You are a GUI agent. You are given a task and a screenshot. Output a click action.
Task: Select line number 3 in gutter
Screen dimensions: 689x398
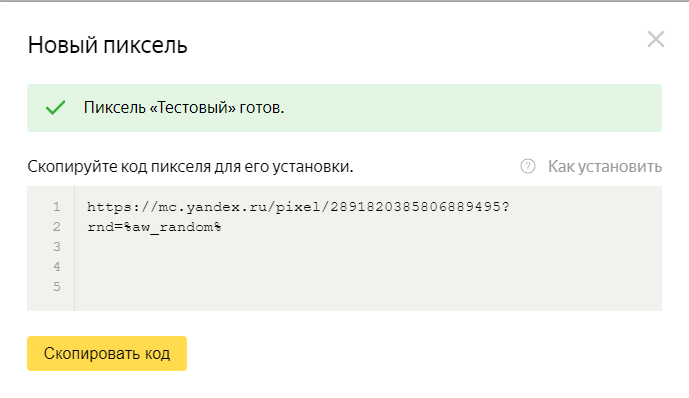(57, 246)
